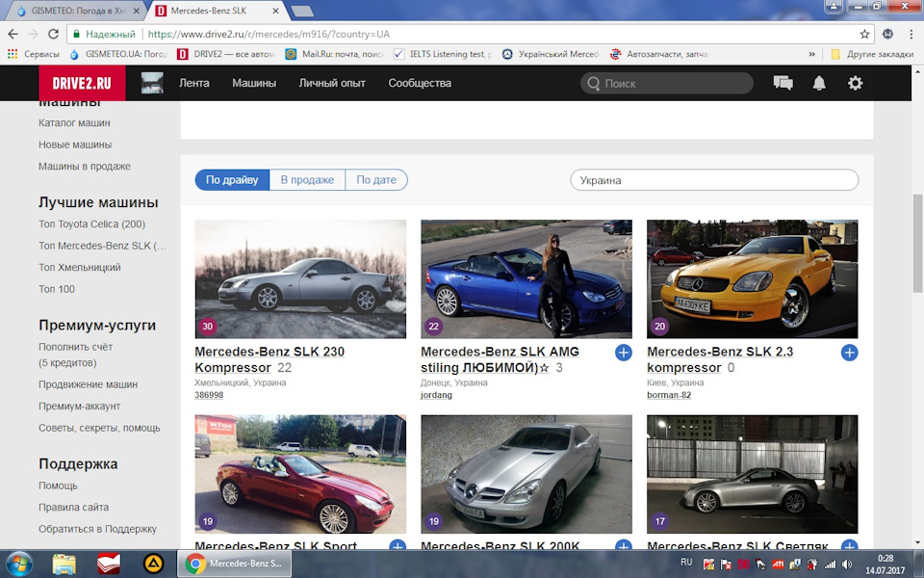The image size is (924, 578).
Task: Open the Машины menu item
Action: click(254, 83)
